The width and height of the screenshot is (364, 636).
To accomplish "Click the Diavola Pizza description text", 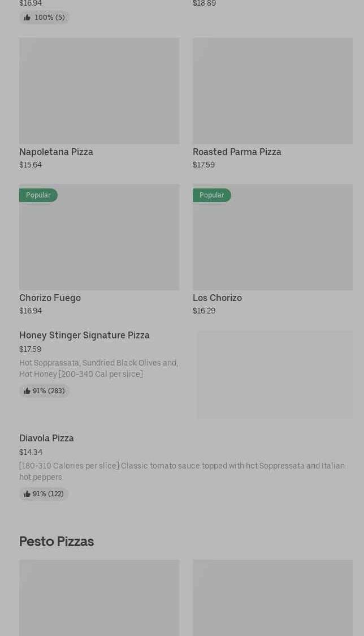I will pyautogui.click(x=181, y=471).
